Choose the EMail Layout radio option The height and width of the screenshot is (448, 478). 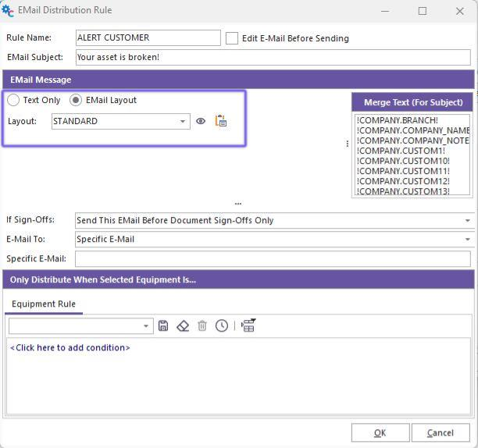[x=76, y=101]
